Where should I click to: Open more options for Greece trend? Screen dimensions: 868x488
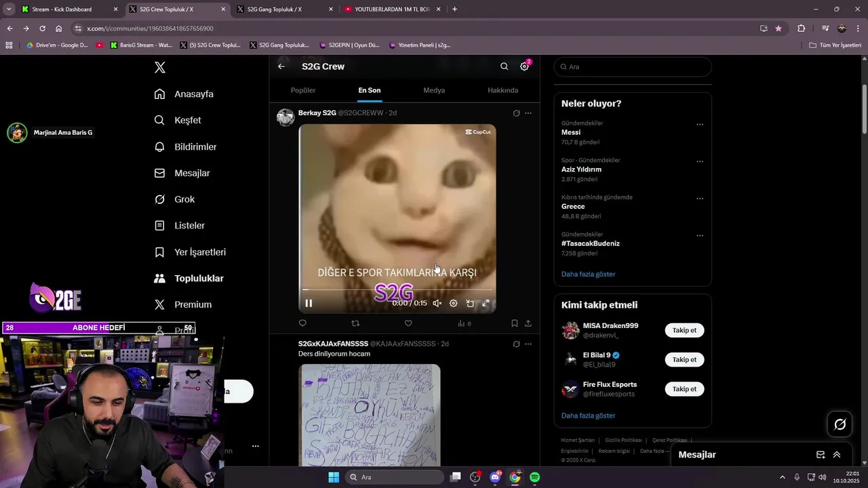point(700,199)
